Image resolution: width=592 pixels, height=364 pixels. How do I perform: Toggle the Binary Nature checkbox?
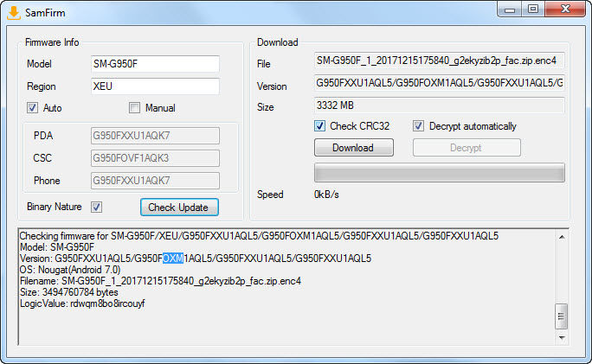(97, 207)
